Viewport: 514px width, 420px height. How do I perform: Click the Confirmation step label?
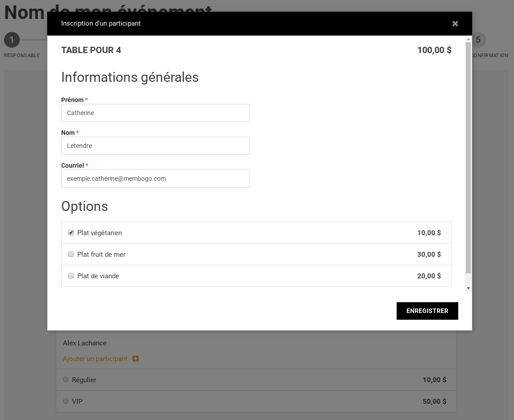490,55
